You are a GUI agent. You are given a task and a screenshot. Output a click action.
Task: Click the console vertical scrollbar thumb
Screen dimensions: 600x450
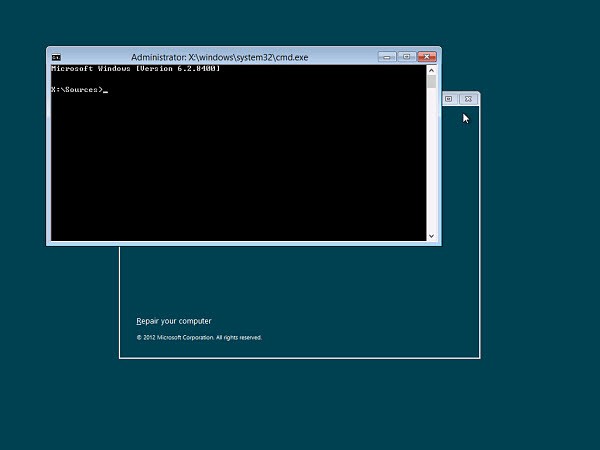[x=432, y=83]
